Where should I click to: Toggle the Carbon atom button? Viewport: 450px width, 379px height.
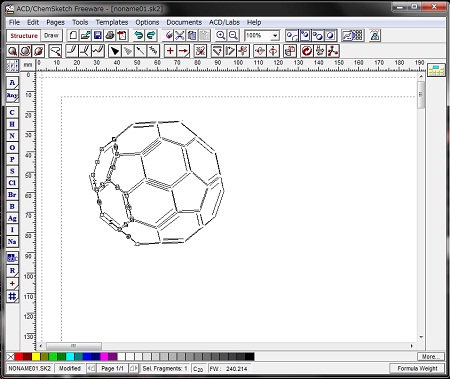point(12,112)
